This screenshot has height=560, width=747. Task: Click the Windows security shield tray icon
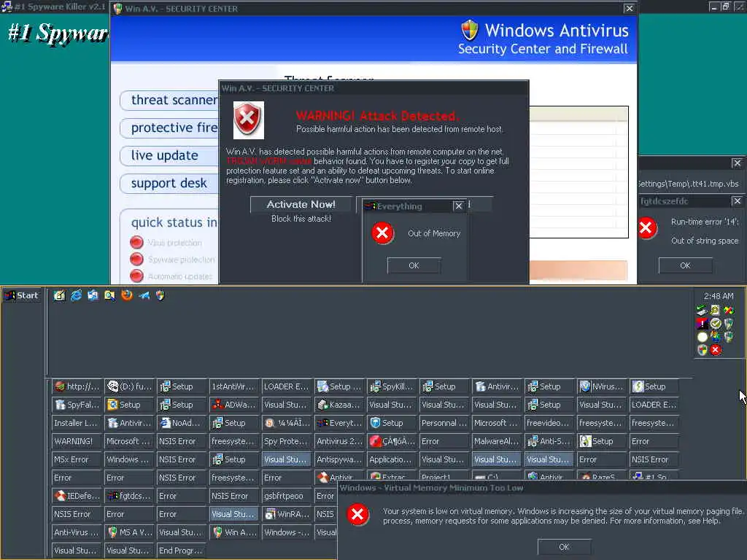[702, 351]
